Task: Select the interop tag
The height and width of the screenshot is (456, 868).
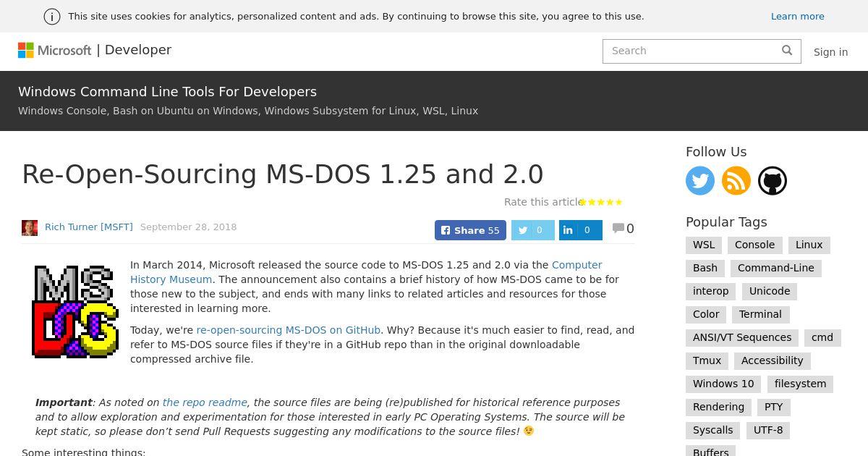Action: tap(711, 292)
